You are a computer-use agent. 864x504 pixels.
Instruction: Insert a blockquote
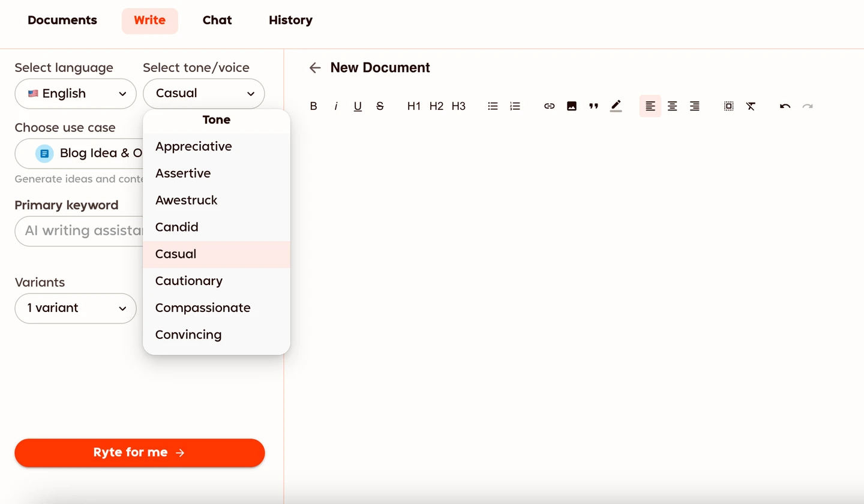click(593, 106)
